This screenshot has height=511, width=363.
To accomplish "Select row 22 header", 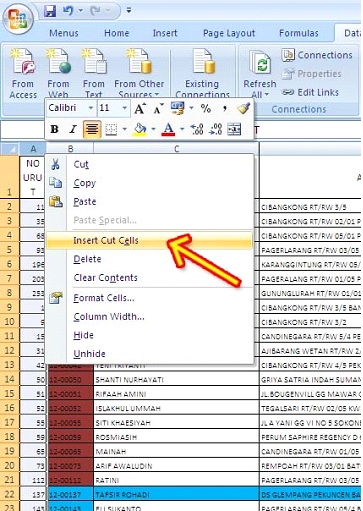I will click(10, 494).
